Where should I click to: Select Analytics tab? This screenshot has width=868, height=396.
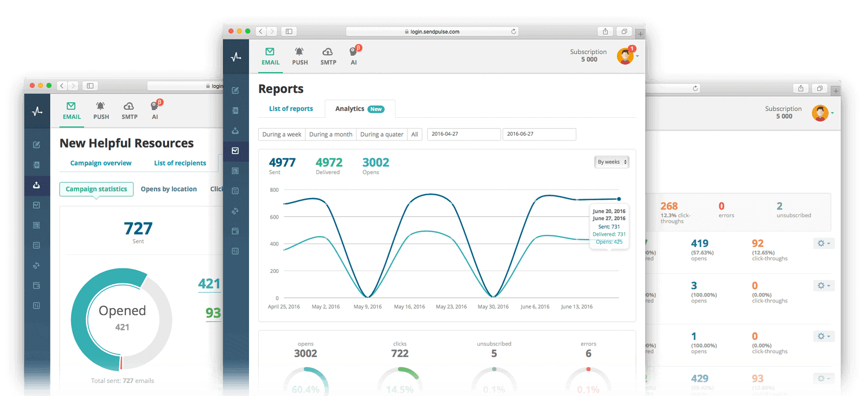tap(360, 108)
